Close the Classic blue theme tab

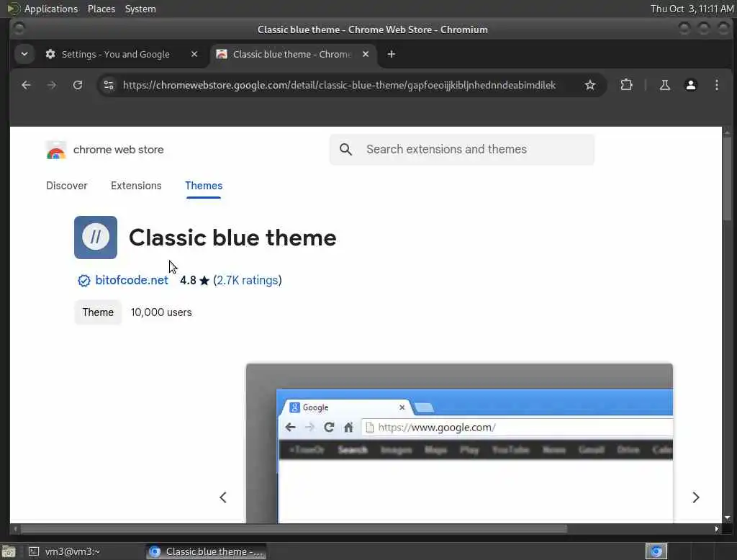tap(366, 54)
